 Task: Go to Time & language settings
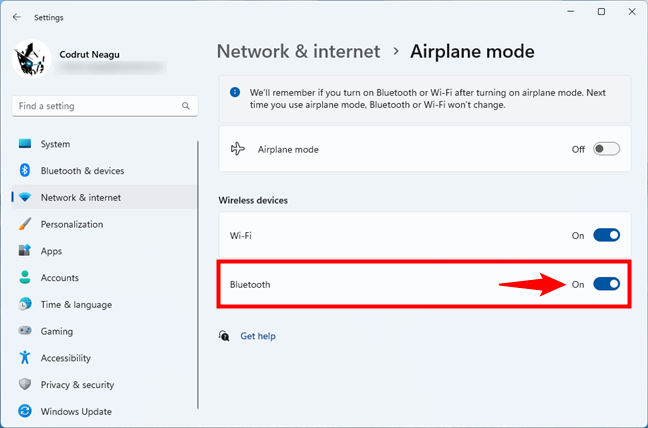76,305
